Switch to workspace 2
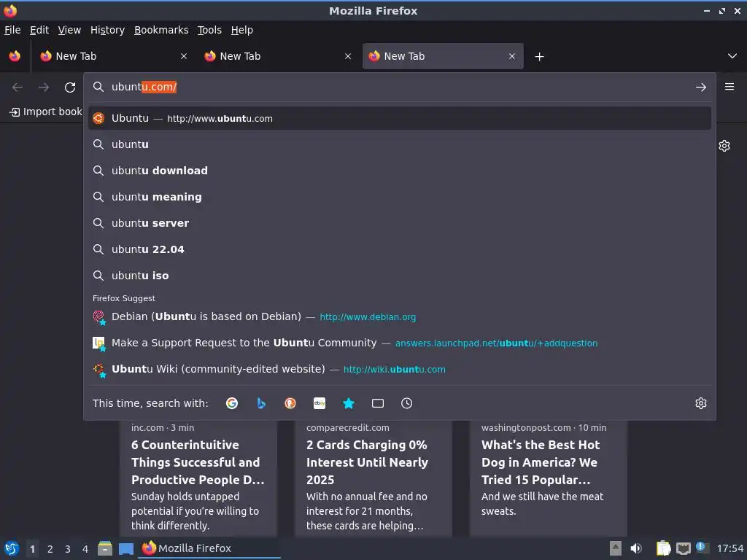The width and height of the screenshot is (747, 560). tap(50, 549)
